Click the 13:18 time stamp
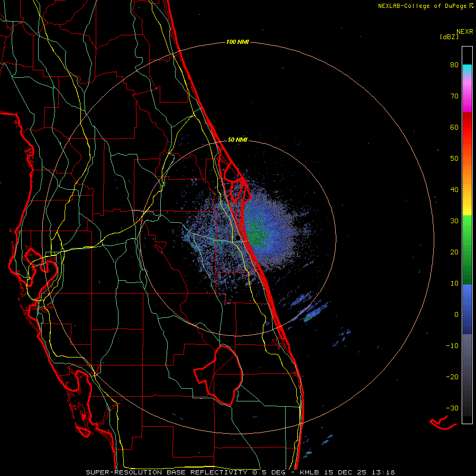This screenshot has width=476, height=476. pos(383,472)
